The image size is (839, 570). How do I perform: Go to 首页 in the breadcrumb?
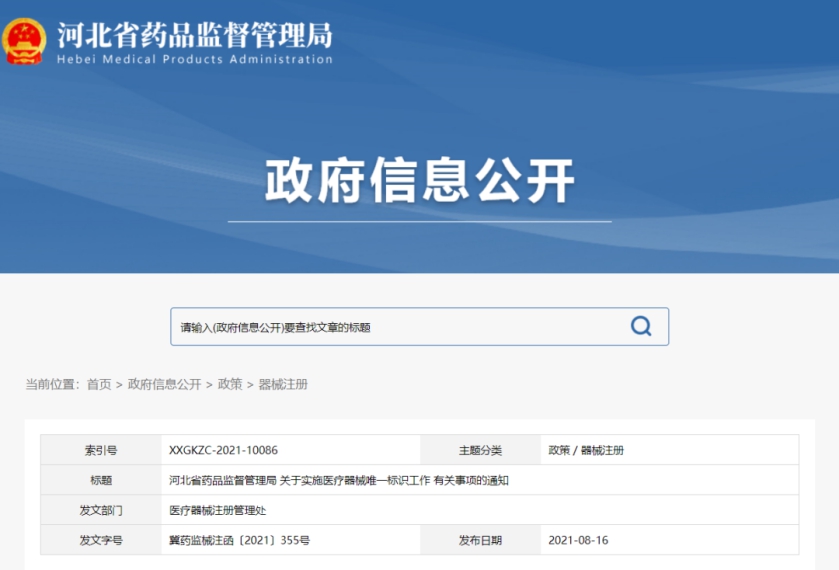coord(99,384)
